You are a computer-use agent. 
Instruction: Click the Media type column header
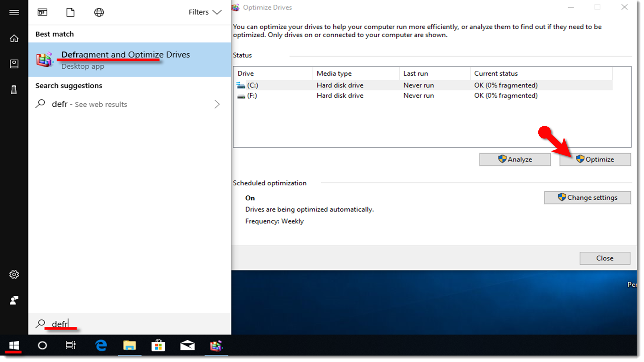[356, 73]
